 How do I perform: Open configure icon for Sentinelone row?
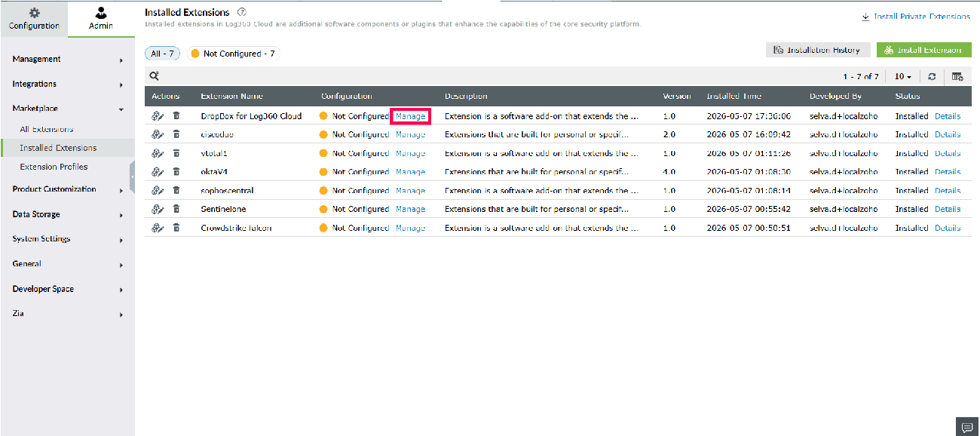pyautogui.click(x=158, y=209)
